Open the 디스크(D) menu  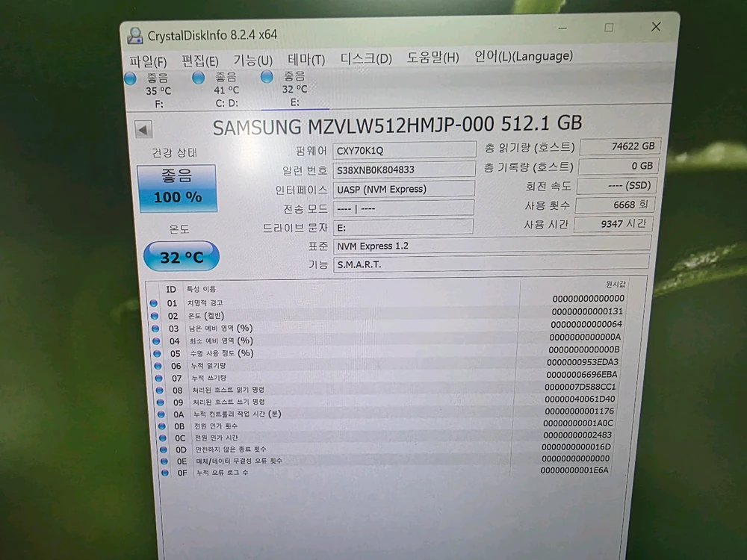coord(366,58)
